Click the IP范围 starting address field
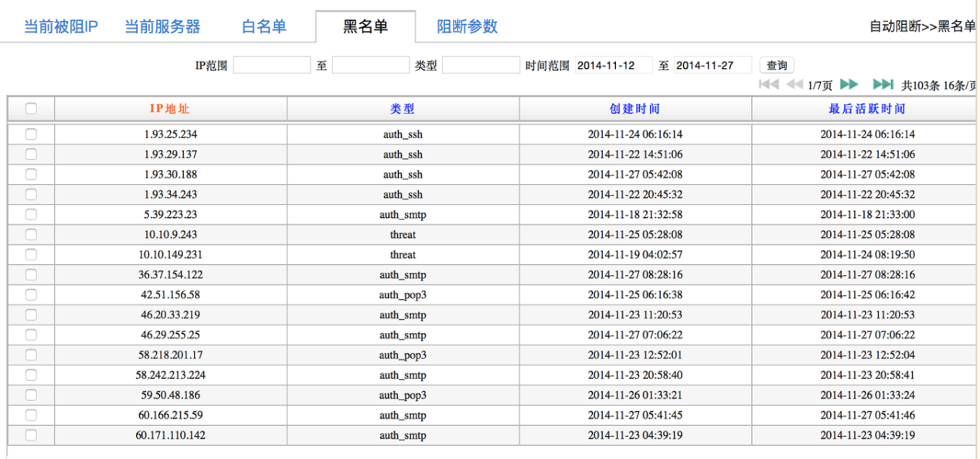The image size is (980, 459). [271, 66]
